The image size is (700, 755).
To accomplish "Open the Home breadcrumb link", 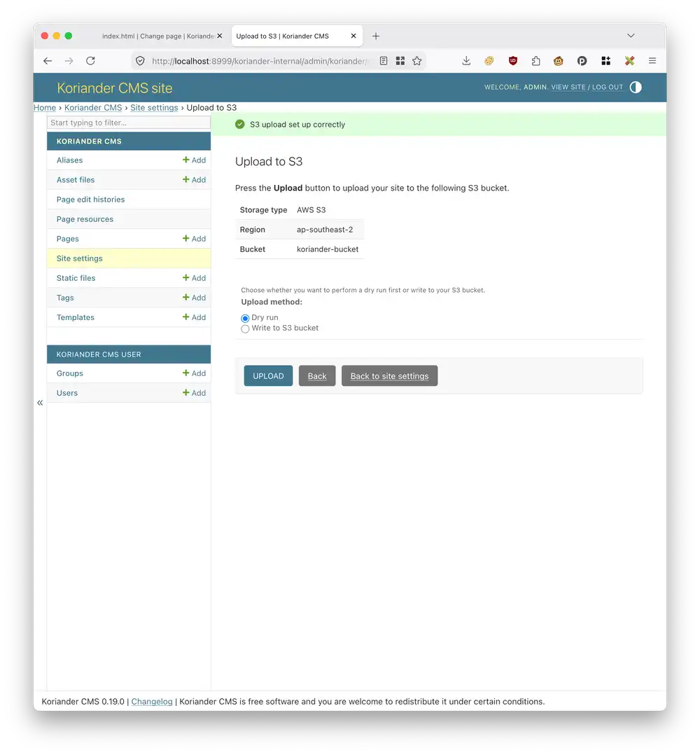I will coord(45,108).
